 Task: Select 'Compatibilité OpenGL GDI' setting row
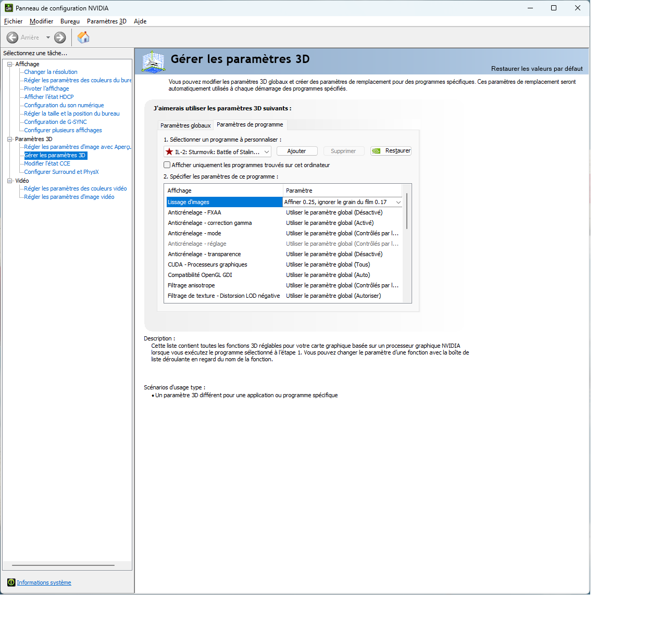(284, 275)
